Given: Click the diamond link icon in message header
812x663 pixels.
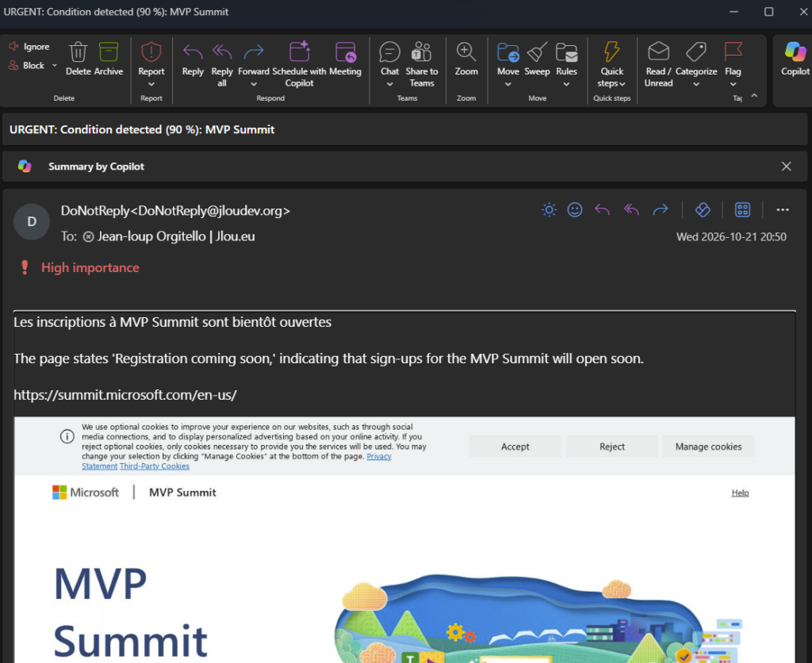Looking at the screenshot, I should tap(703, 210).
